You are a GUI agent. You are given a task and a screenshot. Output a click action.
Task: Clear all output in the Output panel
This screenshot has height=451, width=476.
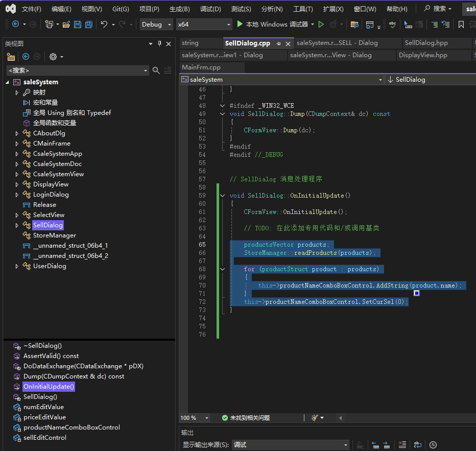click(402, 445)
